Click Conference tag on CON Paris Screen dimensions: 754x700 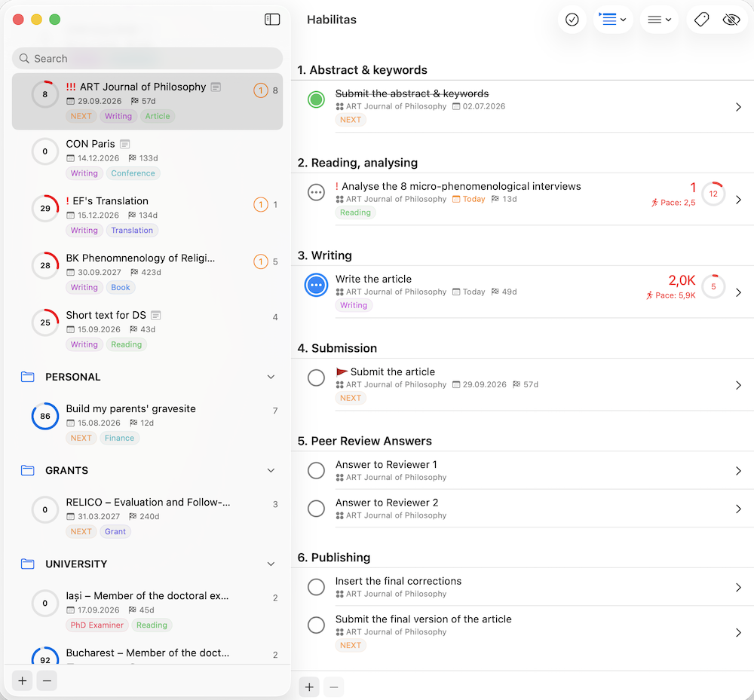(133, 173)
